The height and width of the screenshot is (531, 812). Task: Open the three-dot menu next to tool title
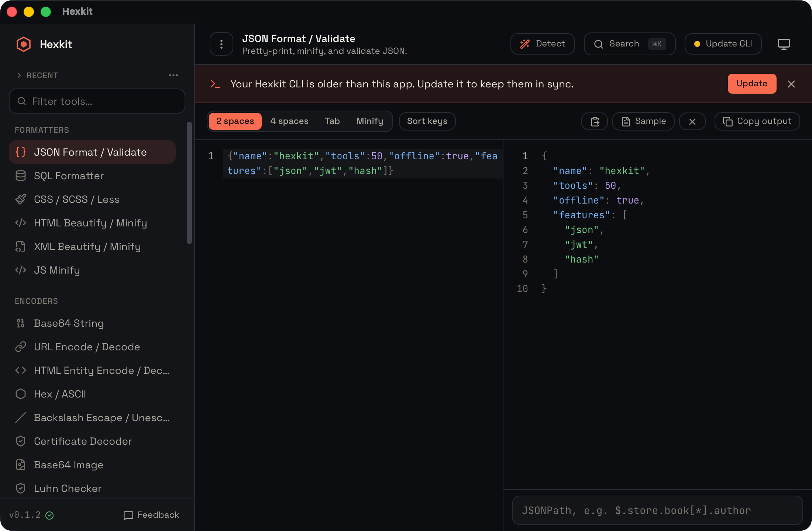tap(221, 44)
